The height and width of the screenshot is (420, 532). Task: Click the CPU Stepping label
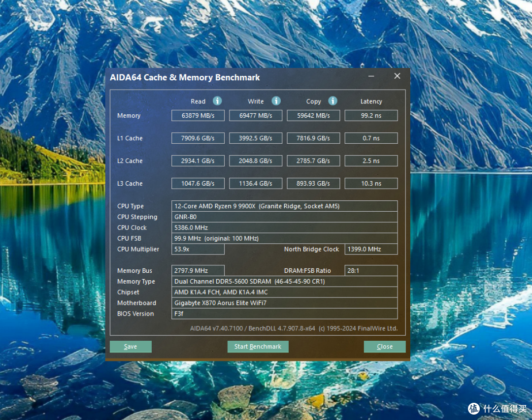click(137, 217)
